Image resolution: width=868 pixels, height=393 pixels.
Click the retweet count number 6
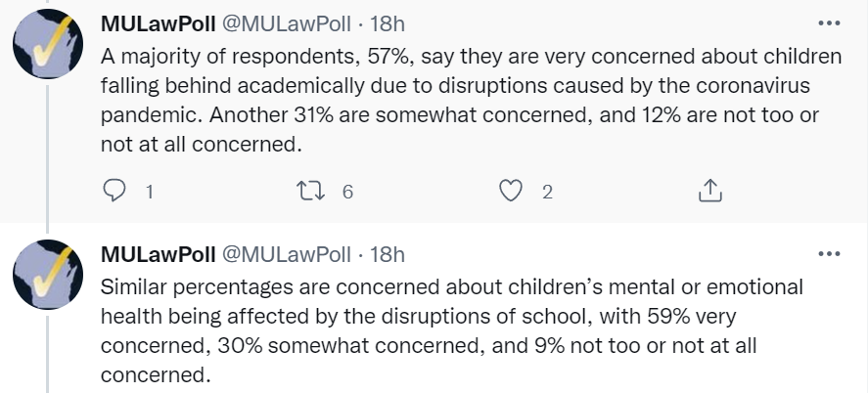[x=347, y=192]
